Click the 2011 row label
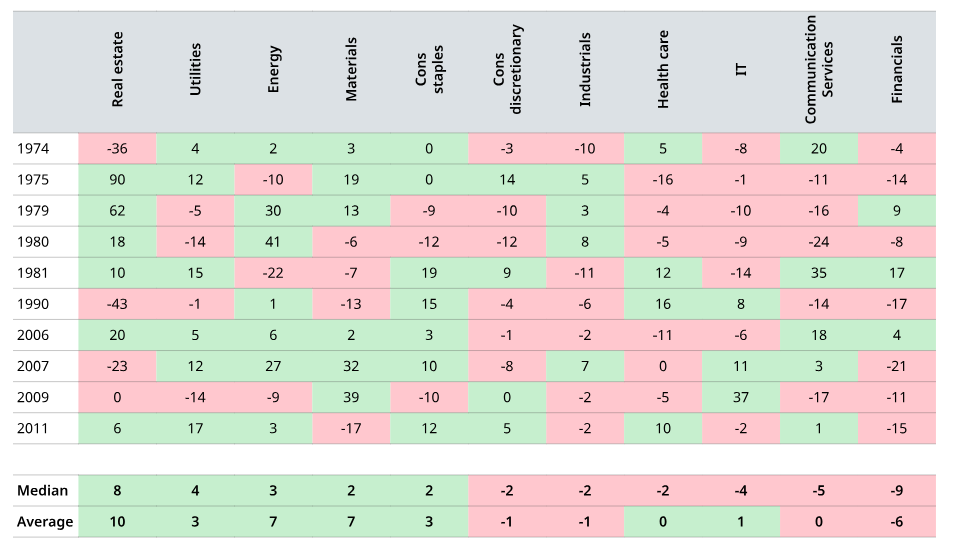 coord(32,429)
